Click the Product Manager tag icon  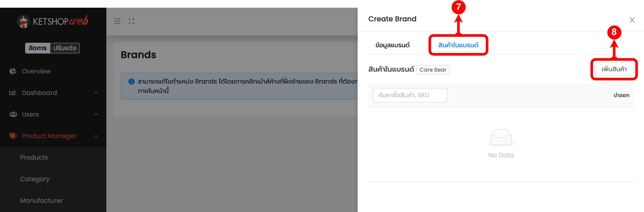coord(13,136)
